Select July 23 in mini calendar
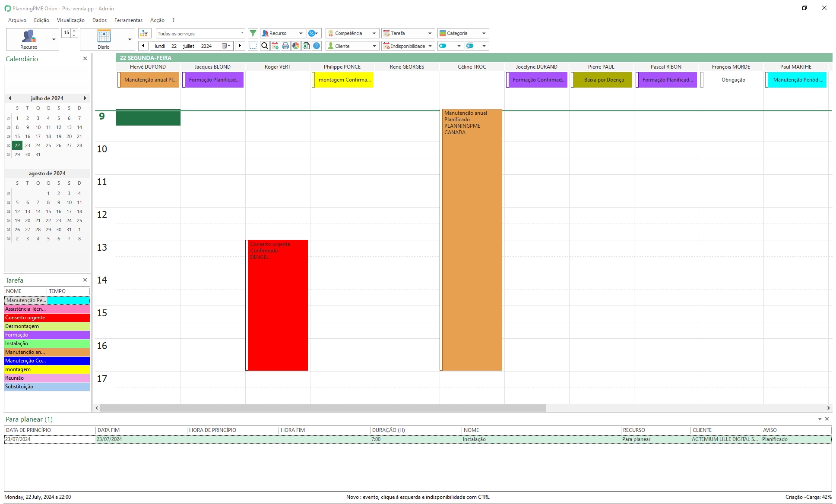 28,145
